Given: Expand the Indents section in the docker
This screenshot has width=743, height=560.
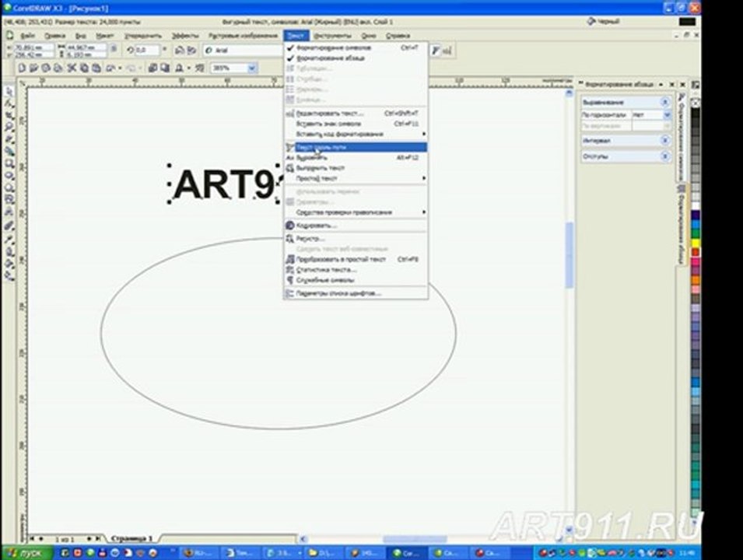Looking at the screenshot, I should point(665,156).
